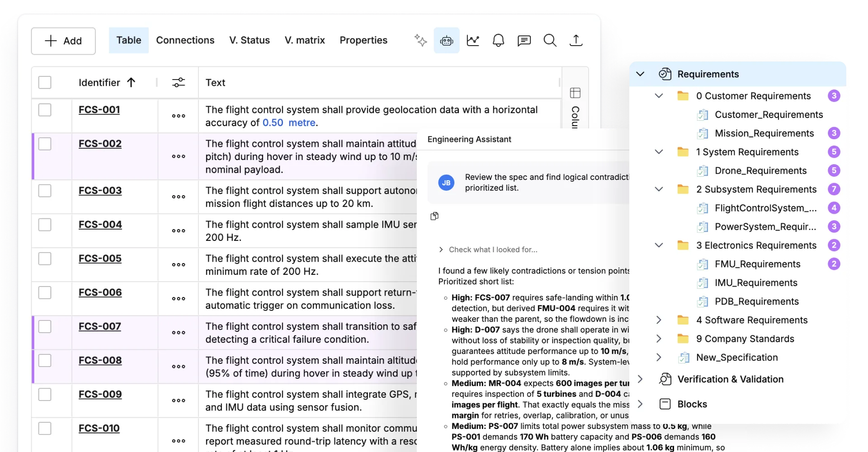Collapse 0 Customer Requirements folder
This screenshot has width=868, height=452.
(659, 96)
